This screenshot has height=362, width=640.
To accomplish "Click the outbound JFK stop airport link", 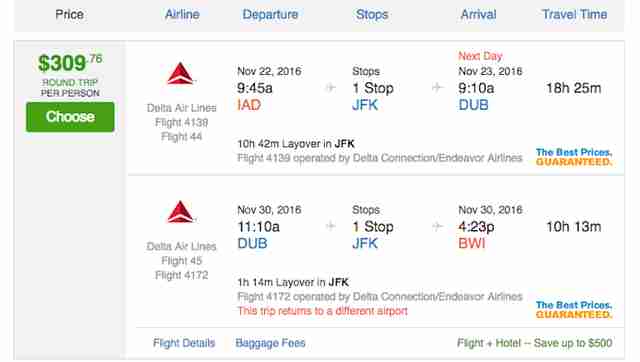I will pos(365,105).
